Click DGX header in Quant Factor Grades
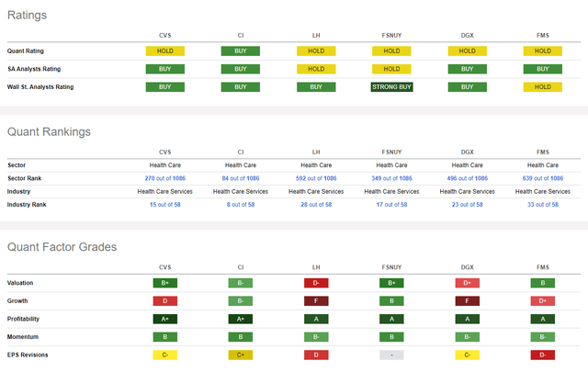This screenshot has height=372, width=588. [468, 267]
